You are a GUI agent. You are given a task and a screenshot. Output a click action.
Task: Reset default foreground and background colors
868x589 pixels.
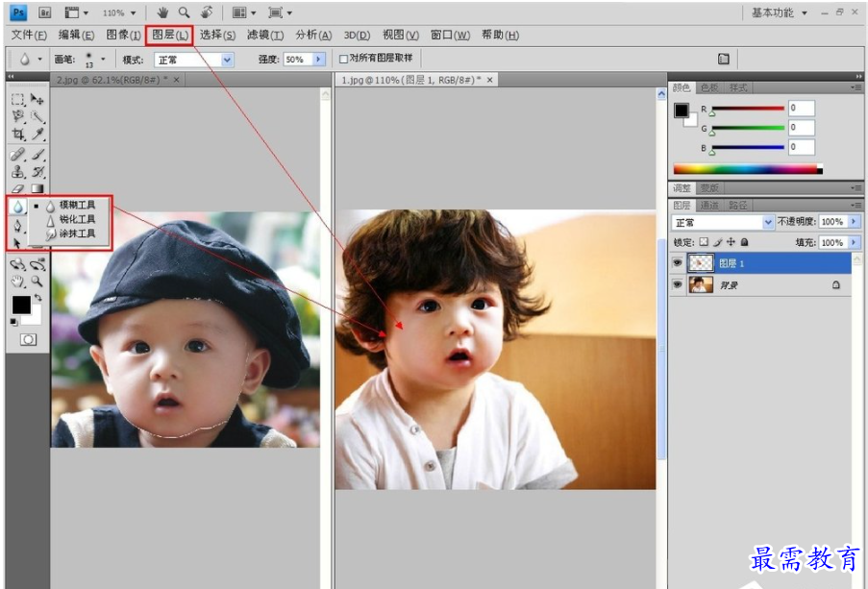13,322
